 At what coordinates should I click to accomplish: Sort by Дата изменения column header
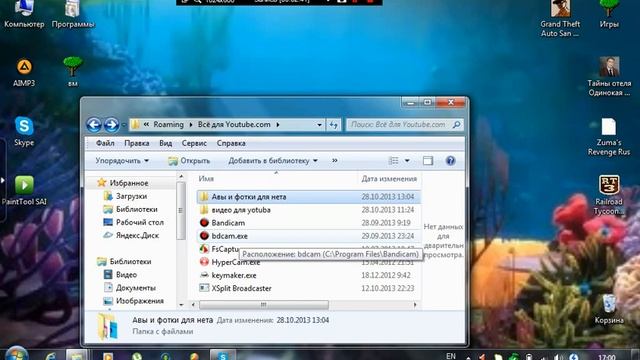389,179
